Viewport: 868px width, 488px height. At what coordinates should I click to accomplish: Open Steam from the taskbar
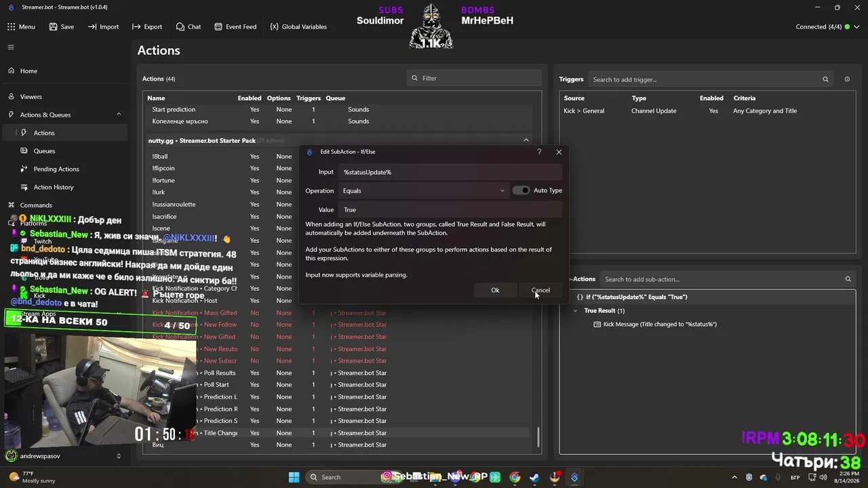pos(534,477)
